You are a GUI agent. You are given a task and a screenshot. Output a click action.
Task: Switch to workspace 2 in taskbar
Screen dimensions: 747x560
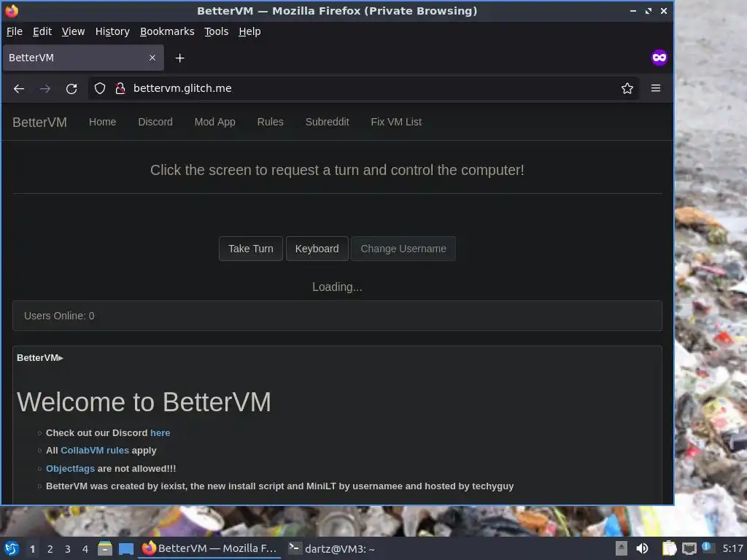pos(50,549)
